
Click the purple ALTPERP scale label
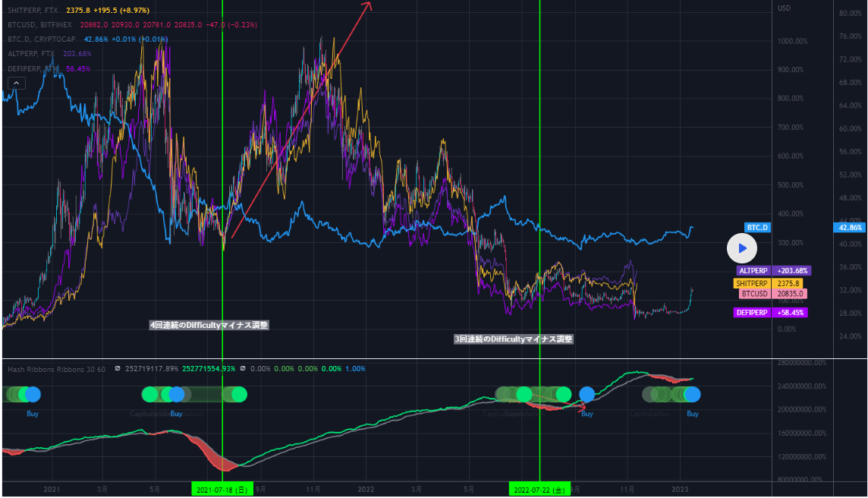point(754,270)
